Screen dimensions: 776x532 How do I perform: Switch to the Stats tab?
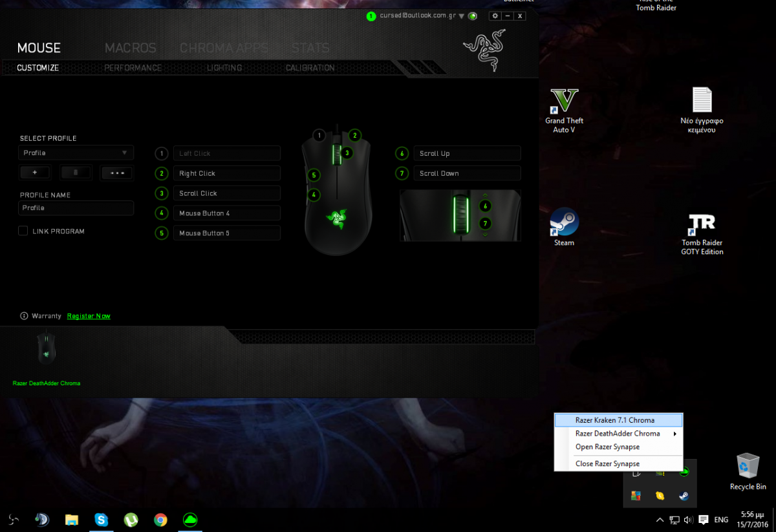[310, 48]
